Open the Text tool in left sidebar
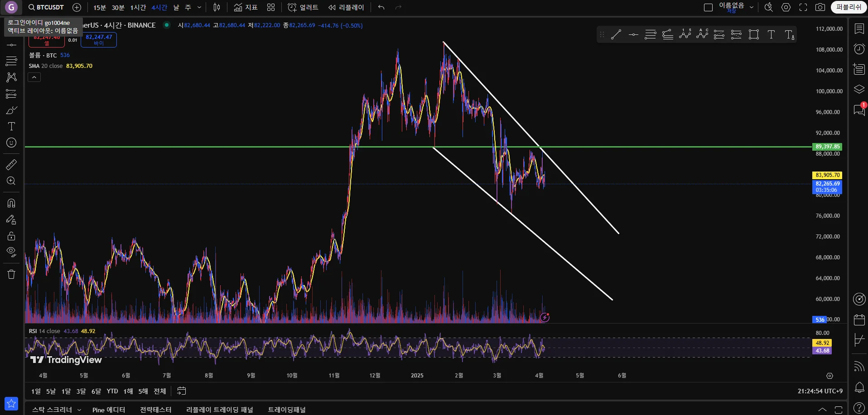Image resolution: width=868 pixels, height=415 pixels. coord(11,126)
